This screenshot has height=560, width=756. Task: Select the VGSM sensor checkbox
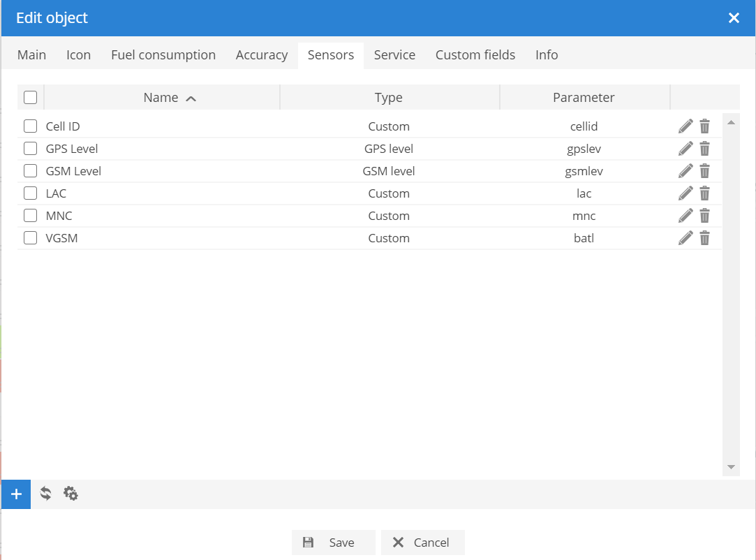pos(31,238)
